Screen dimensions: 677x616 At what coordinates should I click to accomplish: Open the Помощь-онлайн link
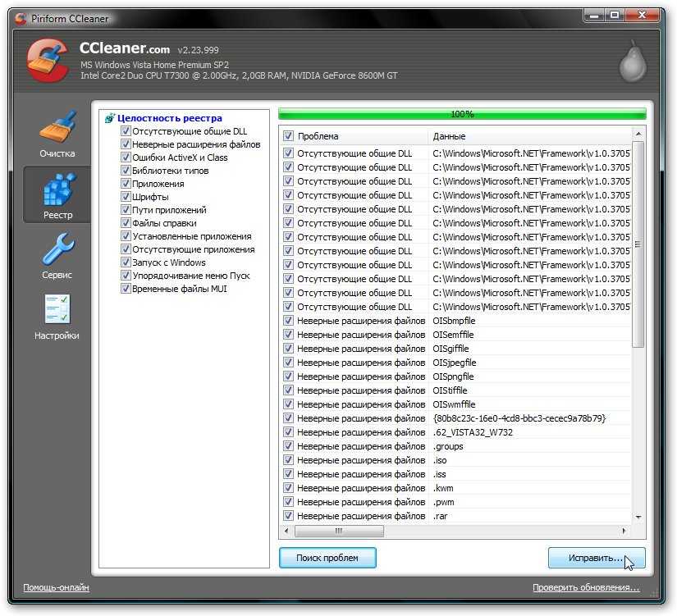56,587
